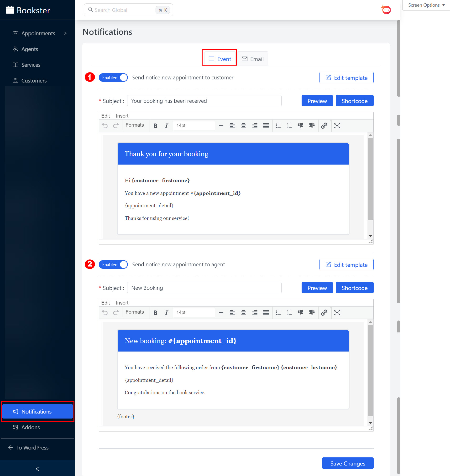Open Insert menu in customer editor
Image resolution: width=450 pixels, height=476 pixels.
122,116
